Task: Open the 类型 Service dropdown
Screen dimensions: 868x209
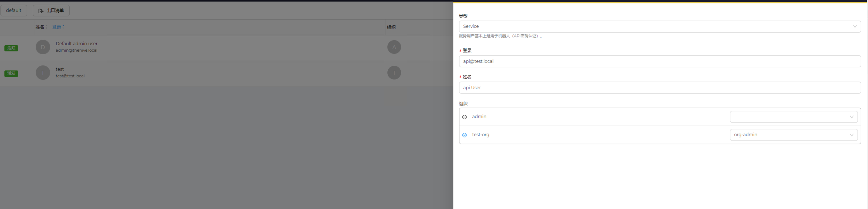Action: coord(659,27)
